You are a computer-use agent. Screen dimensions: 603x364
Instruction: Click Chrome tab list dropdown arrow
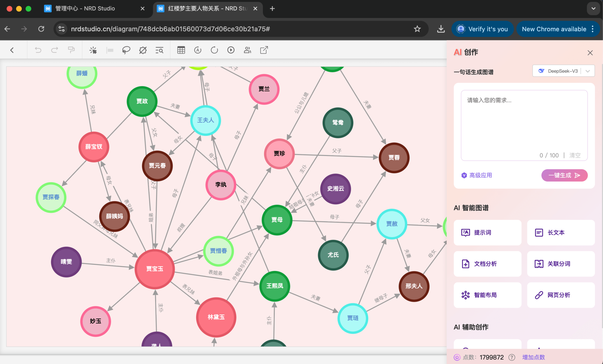tap(593, 9)
